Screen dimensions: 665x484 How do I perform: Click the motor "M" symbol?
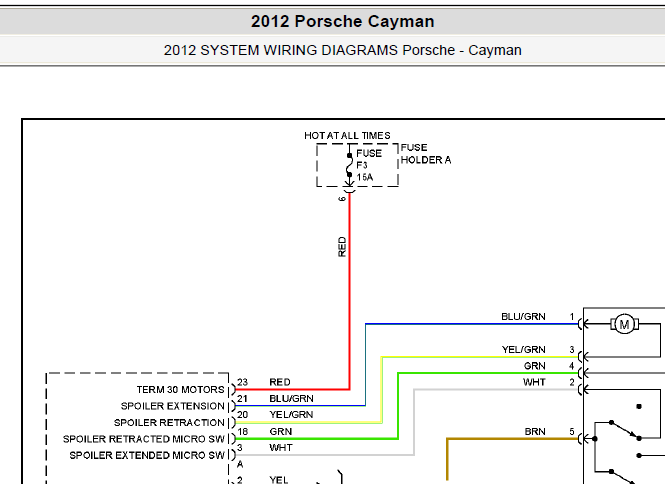624,325
